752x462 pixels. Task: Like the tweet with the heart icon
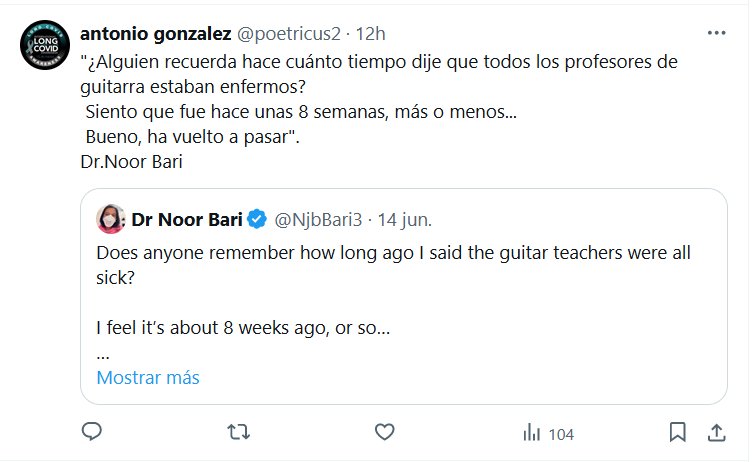(384, 432)
